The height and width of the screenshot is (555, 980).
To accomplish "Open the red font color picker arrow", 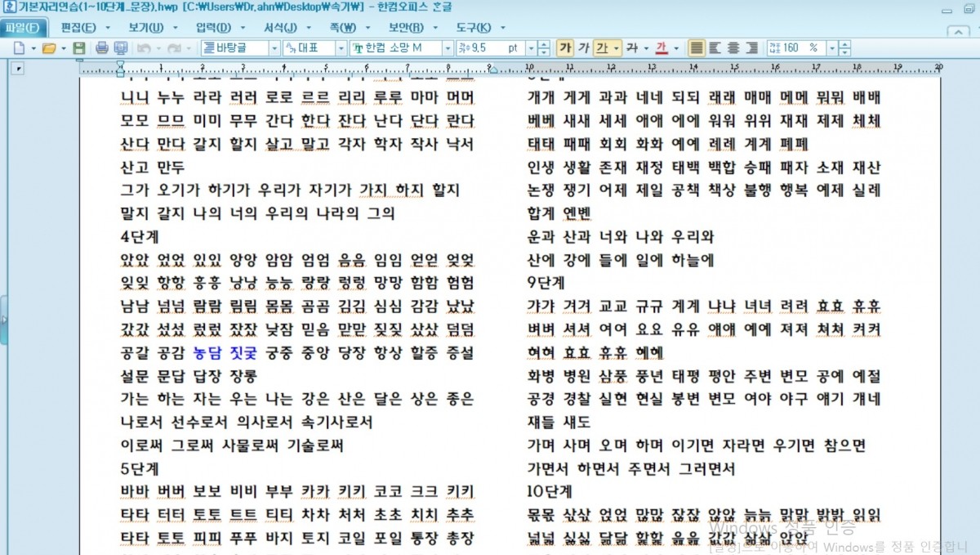I will click(676, 48).
